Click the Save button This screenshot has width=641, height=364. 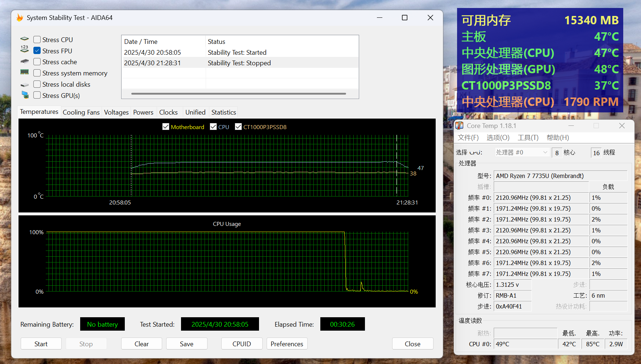(x=186, y=344)
